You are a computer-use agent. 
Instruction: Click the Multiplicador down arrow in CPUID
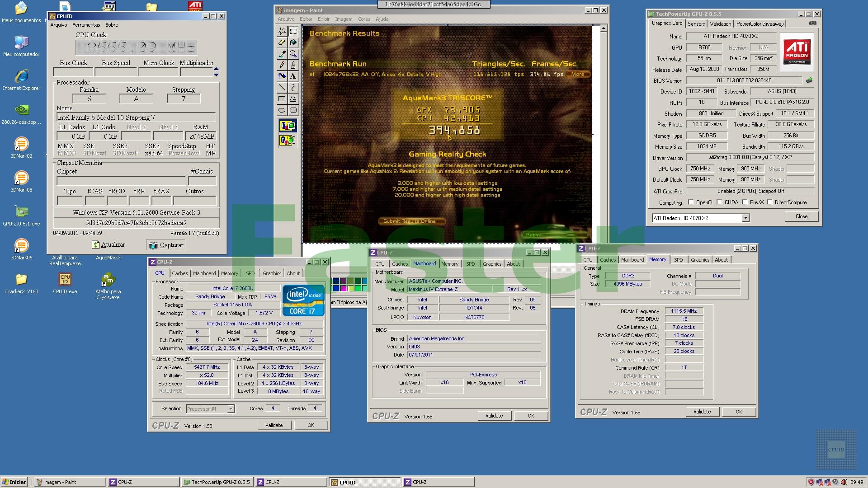click(216, 74)
